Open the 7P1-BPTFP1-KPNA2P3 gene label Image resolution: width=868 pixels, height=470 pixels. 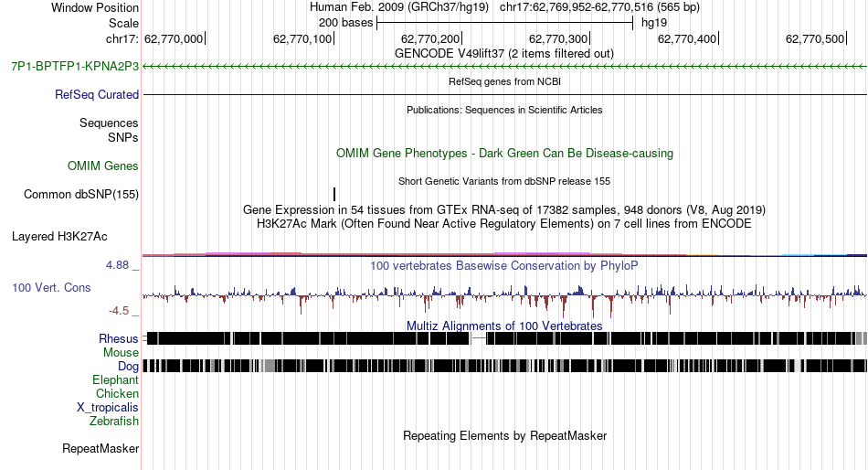tap(75, 67)
